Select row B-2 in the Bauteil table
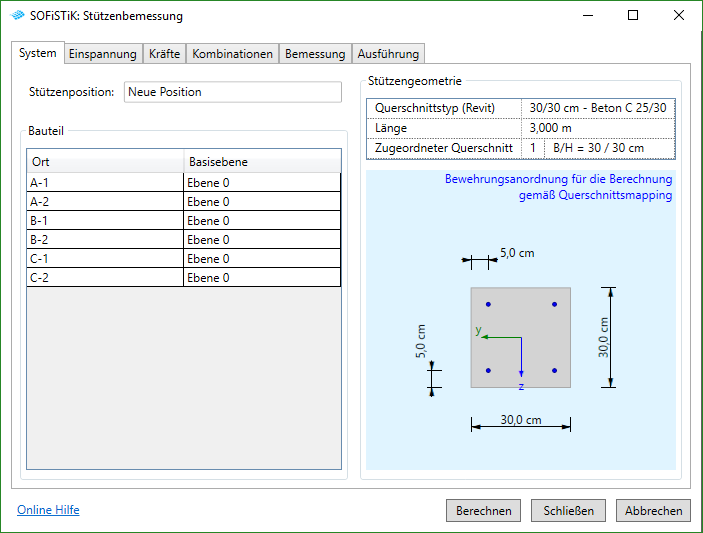Image resolution: width=703 pixels, height=533 pixels. coord(105,240)
